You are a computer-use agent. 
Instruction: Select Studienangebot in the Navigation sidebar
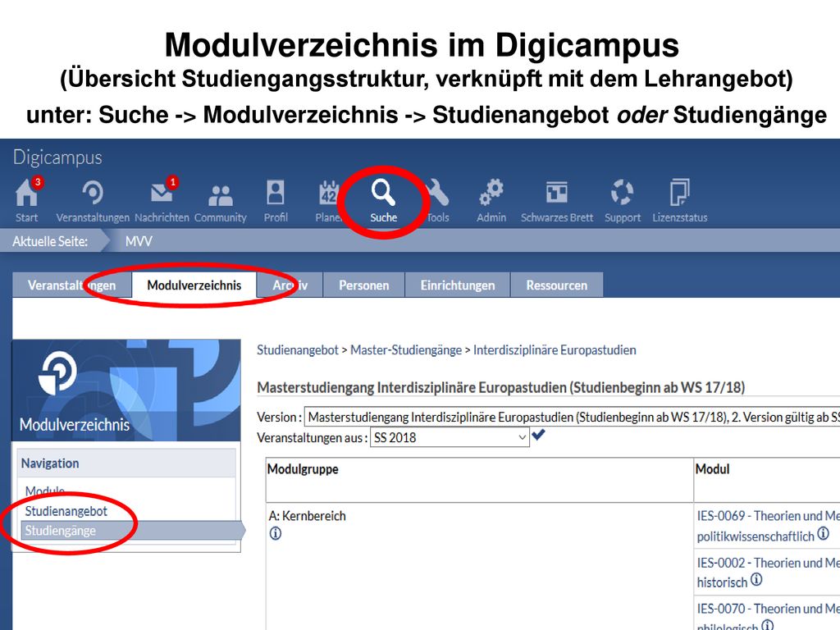coord(66,511)
